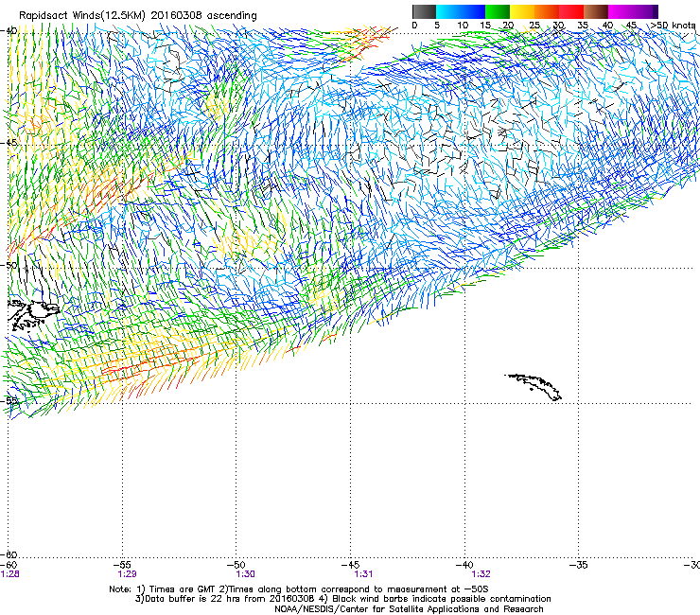Screen dimensions: 700x615
Task: Select the cyan-blue 5-15 knots legend segment
Action: [461, 11]
